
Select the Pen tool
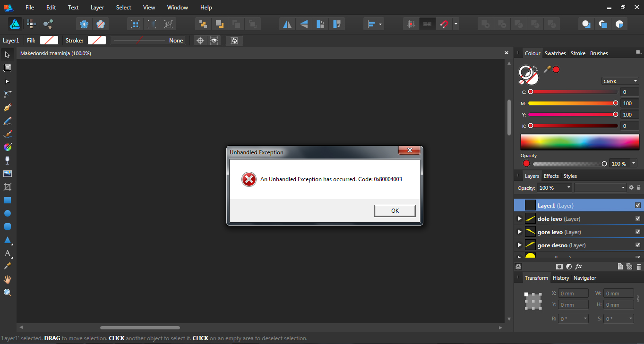pyautogui.click(x=7, y=108)
